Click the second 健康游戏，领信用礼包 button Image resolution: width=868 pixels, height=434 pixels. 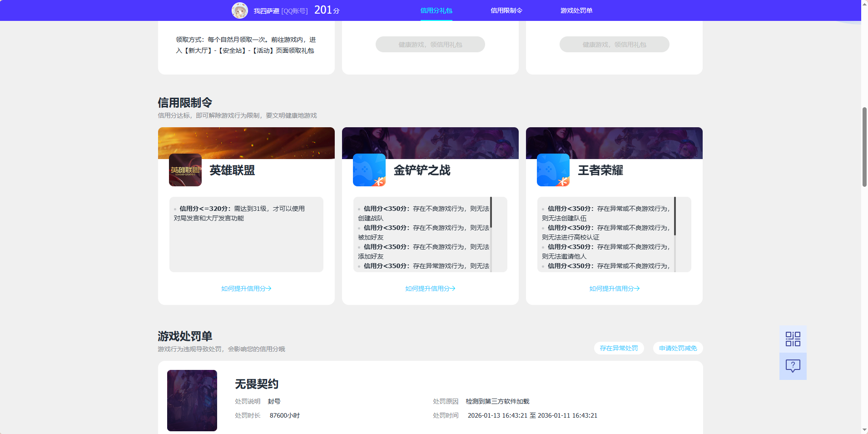coord(614,45)
